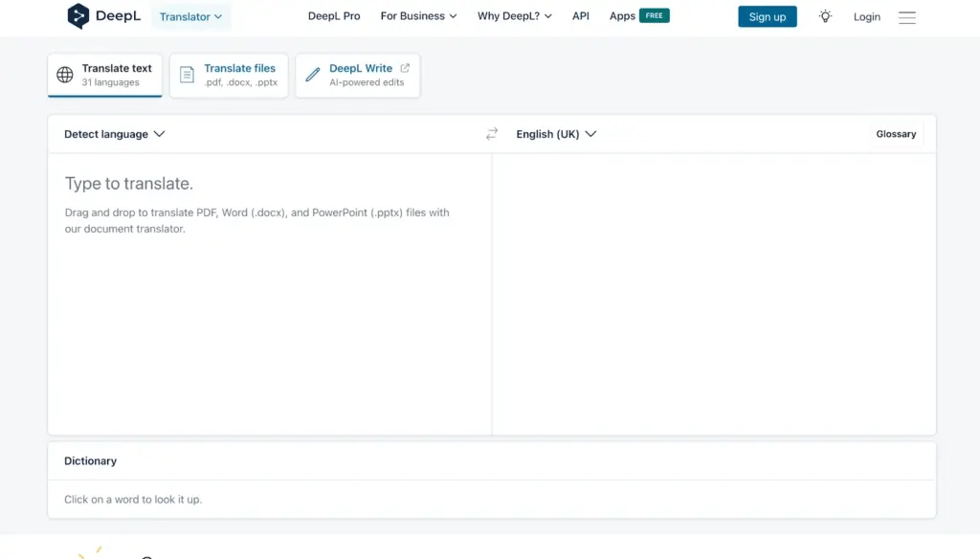Open the English (UK) target language dropdown
980x559 pixels.
[556, 134]
